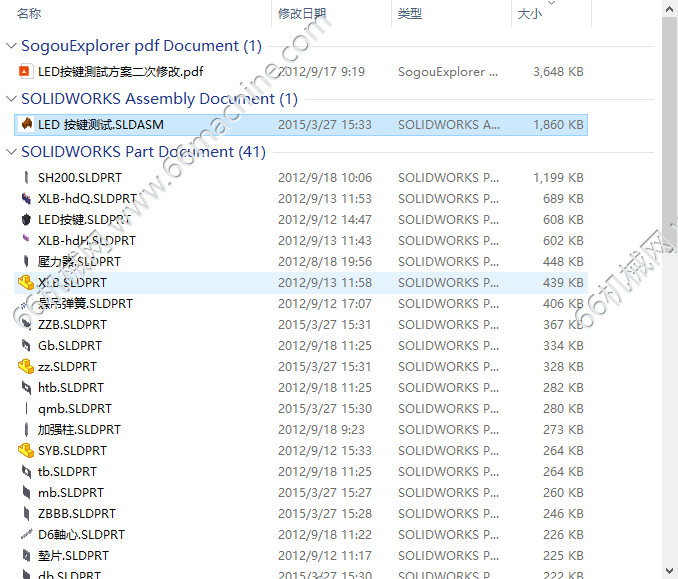
Task: Click the LED按键.SLDPRT part icon
Action: (26, 220)
